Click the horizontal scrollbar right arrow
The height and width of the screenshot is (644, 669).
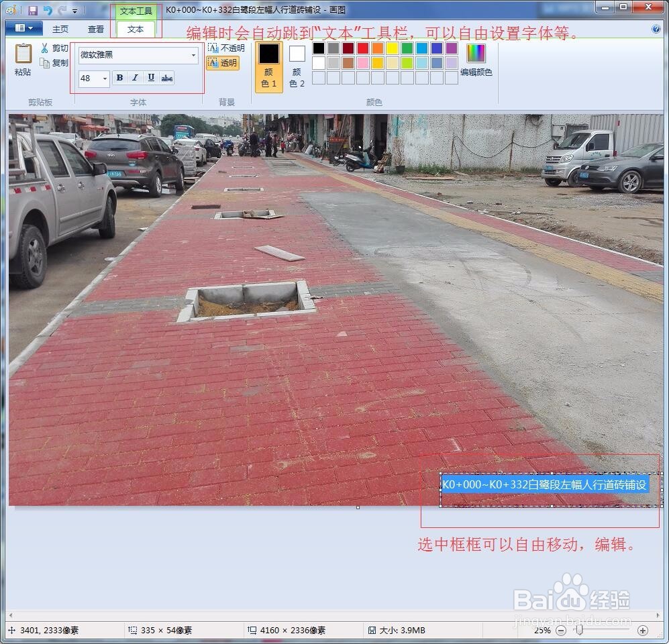658,615
